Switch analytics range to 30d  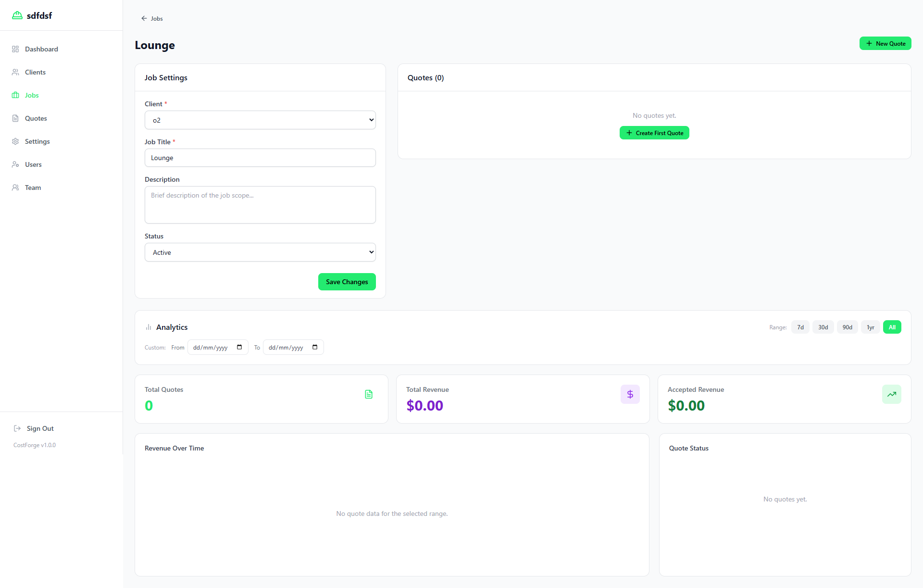pos(823,327)
